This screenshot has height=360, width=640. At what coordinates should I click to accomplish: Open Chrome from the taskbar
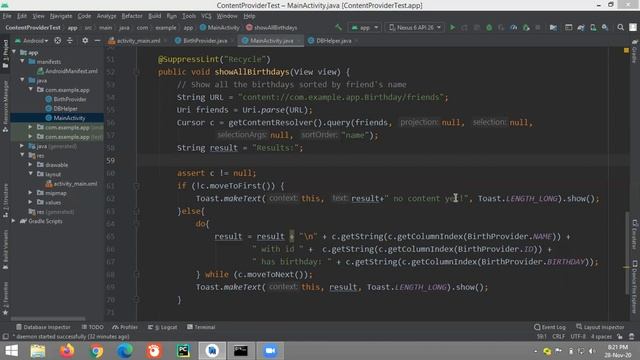pyautogui.click(x=96, y=351)
